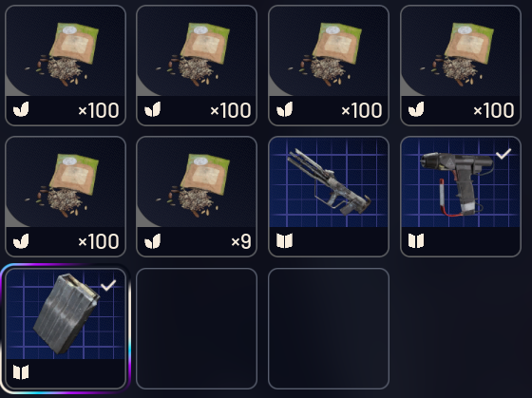Select the long rifle blueprint
The height and width of the screenshot is (398, 532).
tap(329, 197)
